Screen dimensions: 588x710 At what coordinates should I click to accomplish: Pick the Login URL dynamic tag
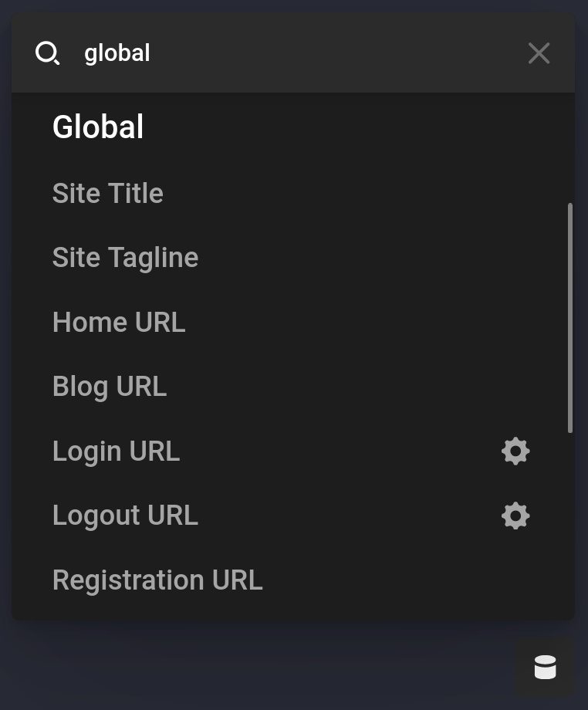[x=116, y=451]
